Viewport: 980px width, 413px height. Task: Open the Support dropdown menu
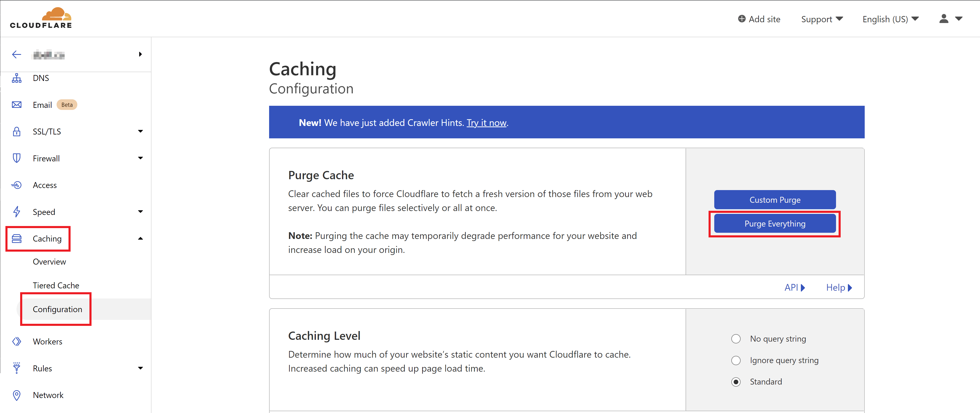coord(822,19)
